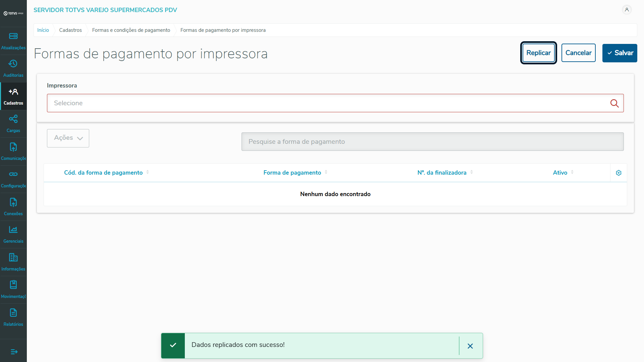
Task: Expand the Ações dropdown
Action: pyautogui.click(x=68, y=138)
